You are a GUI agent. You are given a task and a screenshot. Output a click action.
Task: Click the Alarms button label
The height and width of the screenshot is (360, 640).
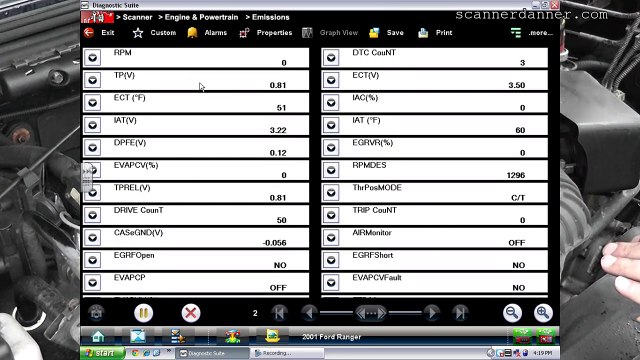click(216, 33)
